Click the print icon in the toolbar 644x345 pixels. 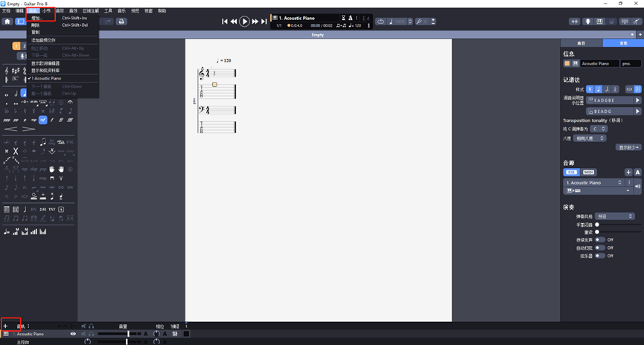click(x=121, y=22)
